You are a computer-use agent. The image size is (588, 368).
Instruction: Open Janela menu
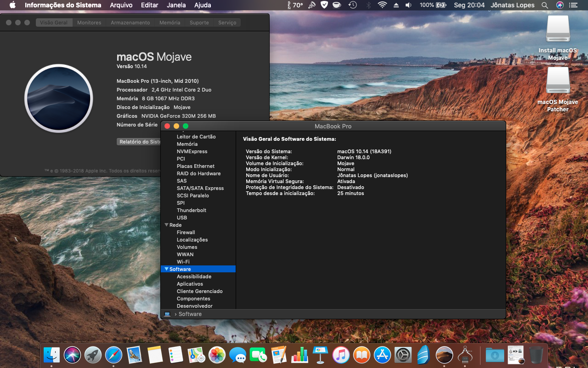pyautogui.click(x=176, y=5)
